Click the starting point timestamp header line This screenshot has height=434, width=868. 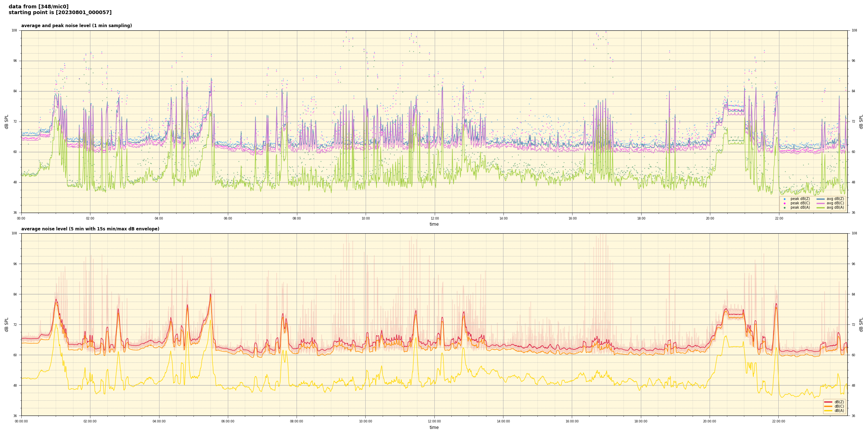[60, 13]
